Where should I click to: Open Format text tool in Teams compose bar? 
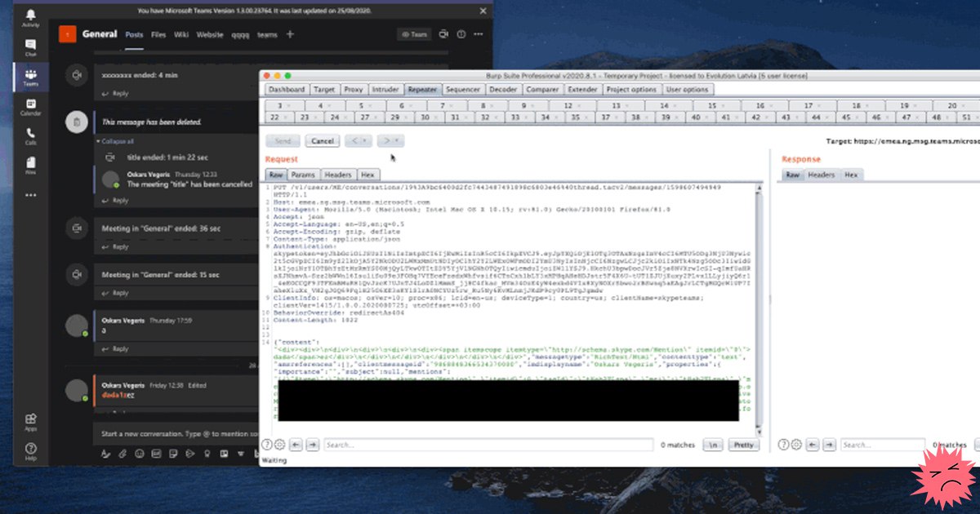pyautogui.click(x=105, y=453)
